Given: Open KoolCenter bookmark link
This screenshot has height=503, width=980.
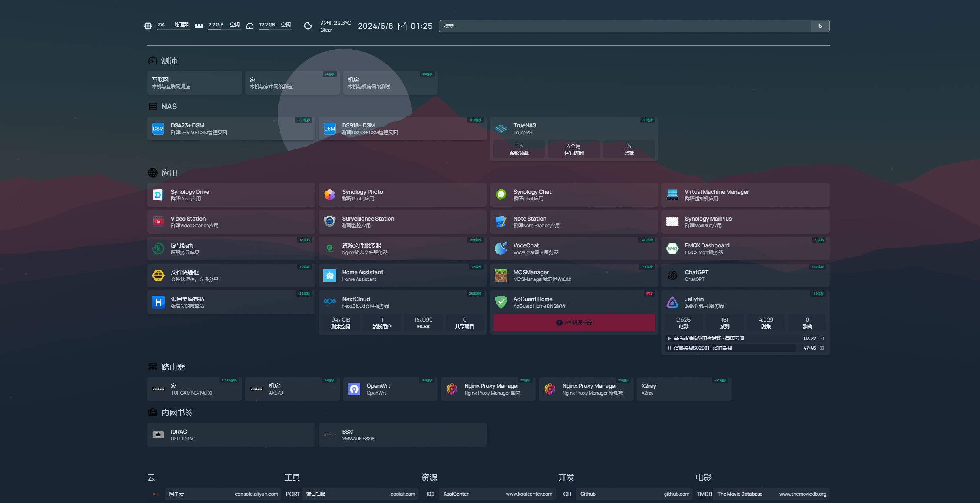Looking at the screenshot, I should coord(488,494).
